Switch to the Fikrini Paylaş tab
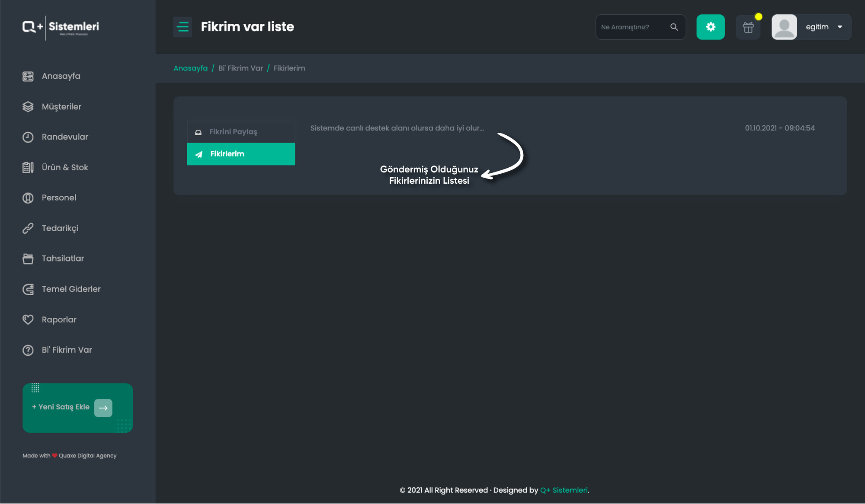This screenshot has width=865, height=504. tap(241, 132)
